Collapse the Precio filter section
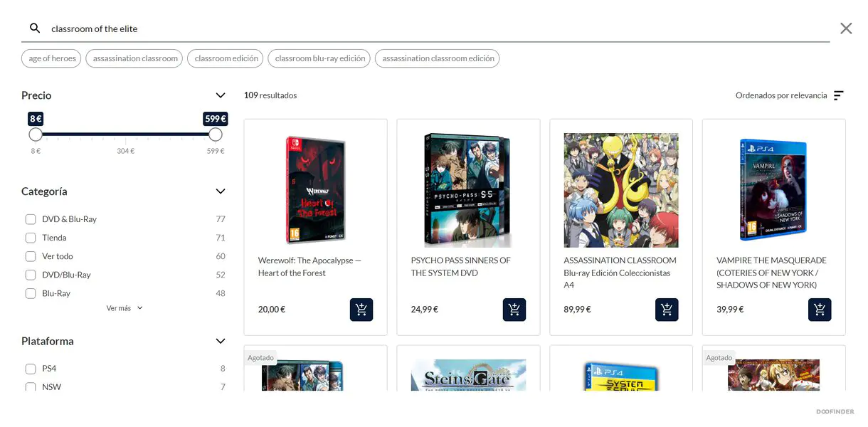The height and width of the screenshot is (427, 868). (221, 95)
